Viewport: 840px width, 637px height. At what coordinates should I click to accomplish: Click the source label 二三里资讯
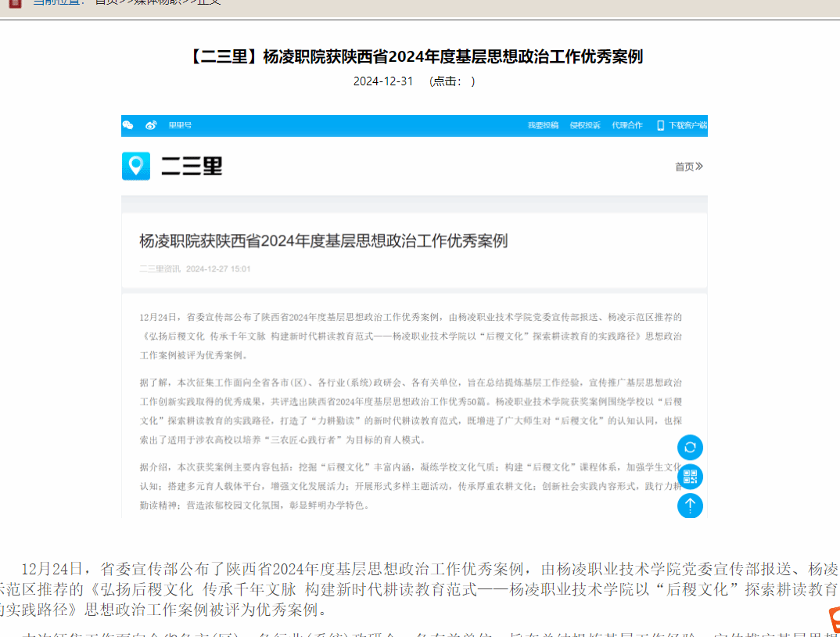click(160, 268)
